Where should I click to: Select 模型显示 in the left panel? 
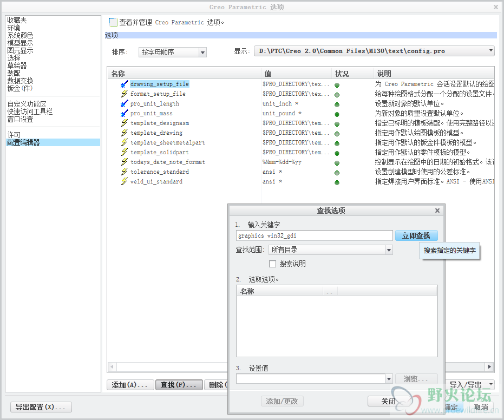click(20, 43)
